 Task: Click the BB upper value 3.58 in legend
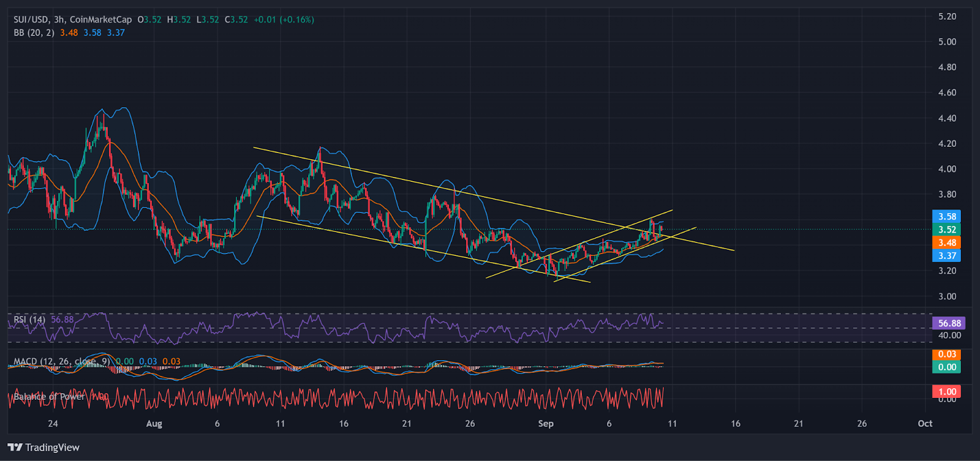(x=92, y=33)
